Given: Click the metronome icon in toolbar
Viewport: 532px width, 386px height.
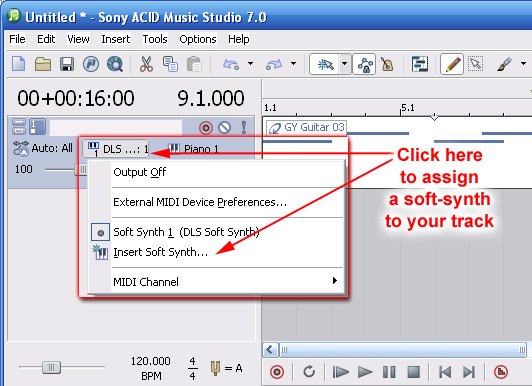Looking at the screenshot, I should 387,64.
